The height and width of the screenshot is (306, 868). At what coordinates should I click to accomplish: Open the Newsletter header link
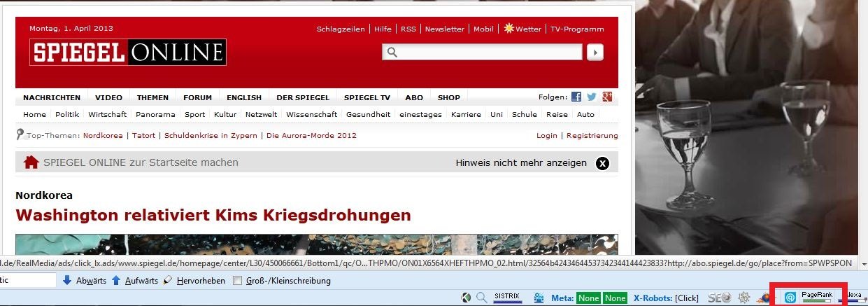[x=445, y=29]
